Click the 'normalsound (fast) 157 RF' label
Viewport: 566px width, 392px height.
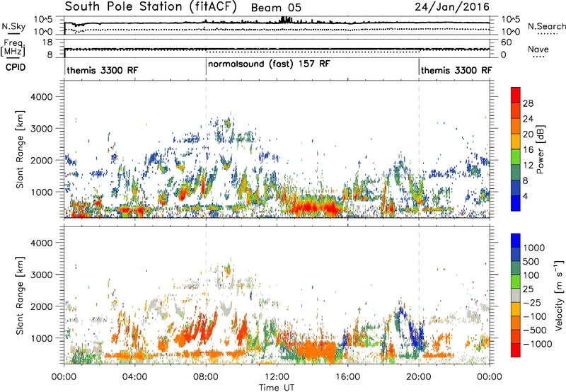tap(269, 64)
